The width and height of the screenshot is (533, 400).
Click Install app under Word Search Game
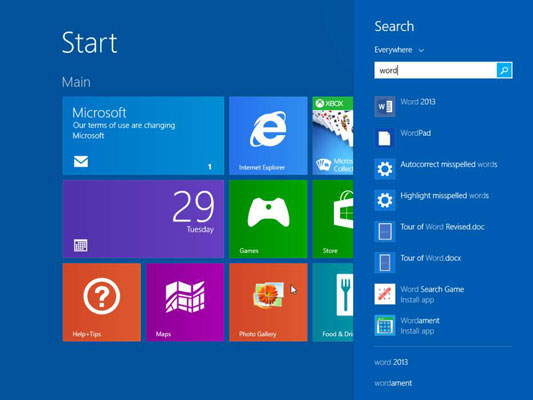pos(417,300)
